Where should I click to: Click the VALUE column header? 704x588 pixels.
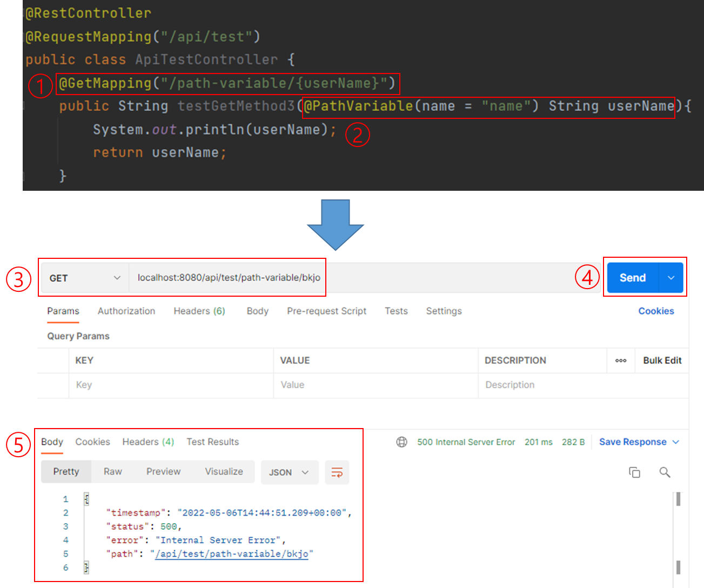point(295,360)
